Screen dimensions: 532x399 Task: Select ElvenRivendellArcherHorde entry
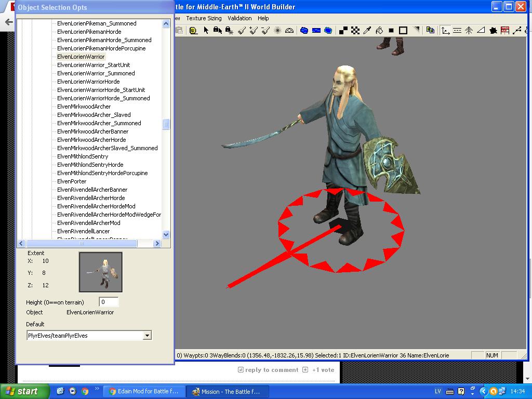(x=91, y=198)
